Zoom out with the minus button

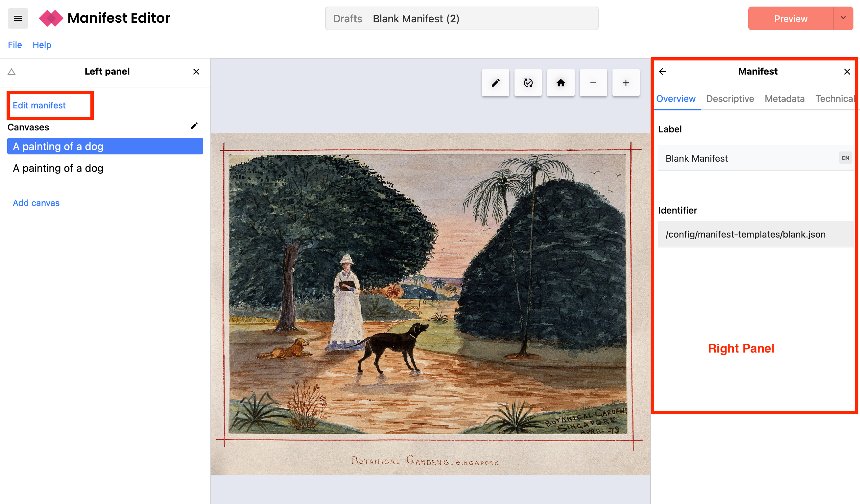pyautogui.click(x=593, y=83)
